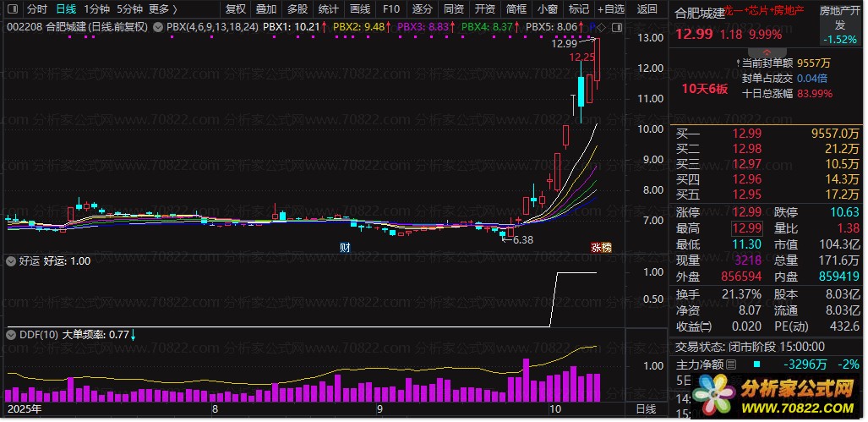Click the 交易状态 闭市阶段 status line
Screen dimensions: 868x422
pos(750,348)
